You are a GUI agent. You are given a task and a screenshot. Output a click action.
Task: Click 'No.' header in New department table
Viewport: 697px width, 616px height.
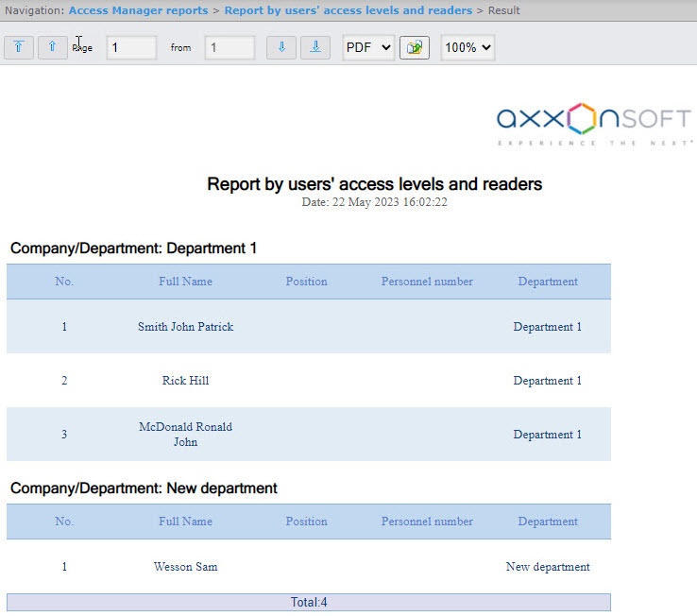pyautogui.click(x=64, y=522)
